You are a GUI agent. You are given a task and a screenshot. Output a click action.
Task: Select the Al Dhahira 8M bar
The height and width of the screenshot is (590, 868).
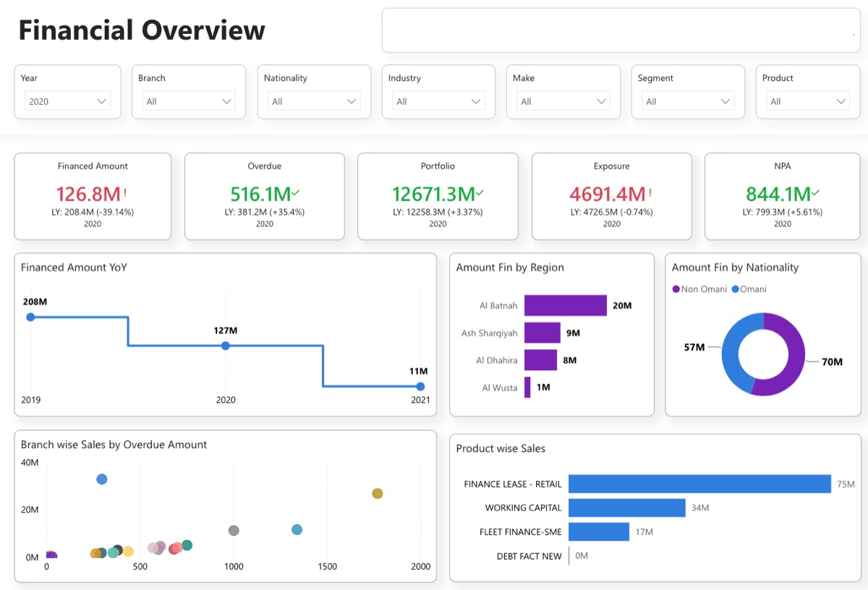541,360
